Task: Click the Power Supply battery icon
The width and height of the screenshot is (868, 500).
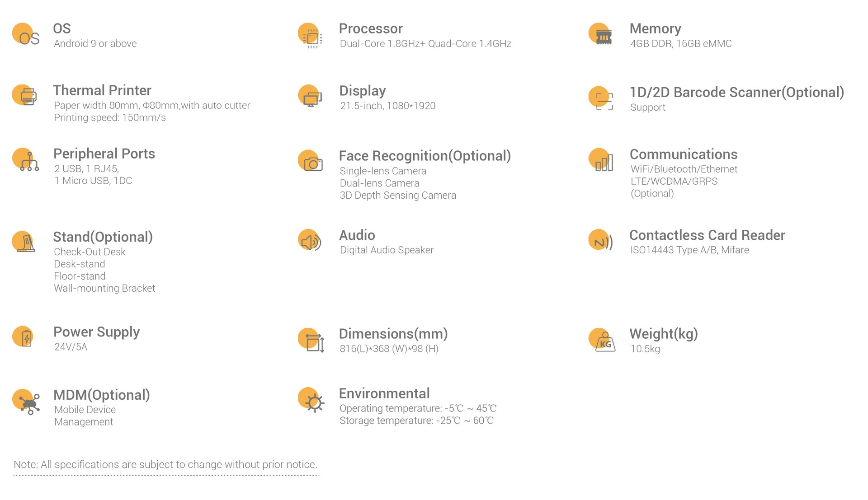Action: tap(23, 336)
